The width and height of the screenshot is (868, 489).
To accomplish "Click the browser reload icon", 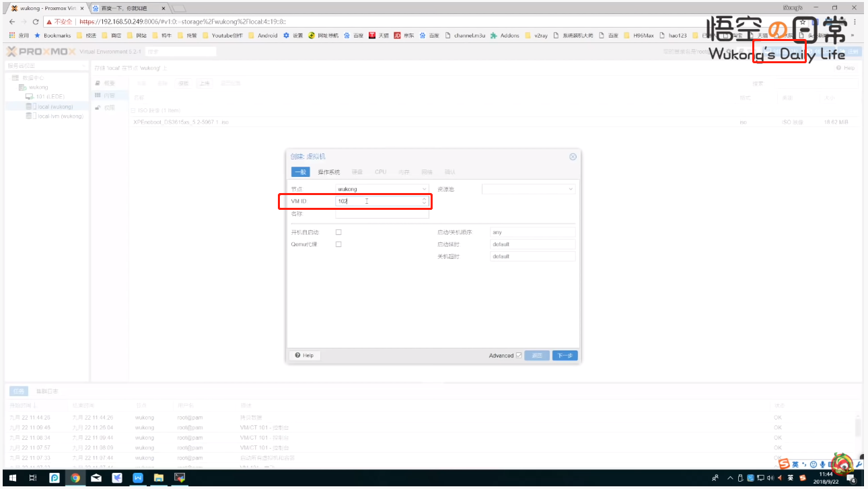I will click(x=36, y=22).
